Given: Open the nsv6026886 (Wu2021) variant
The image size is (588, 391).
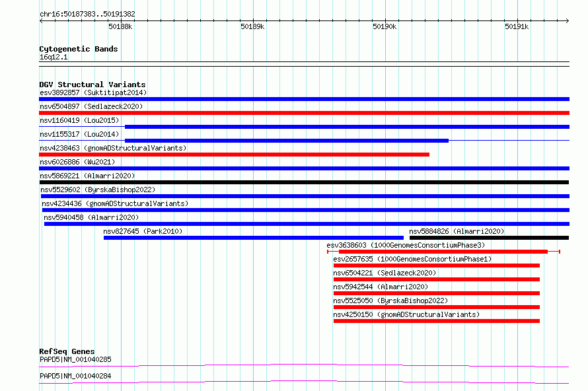Looking at the screenshot, I should [77, 162].
